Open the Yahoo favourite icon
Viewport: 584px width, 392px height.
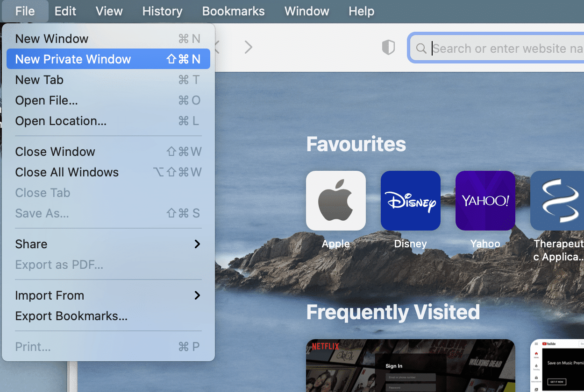[x=485, y=201]
